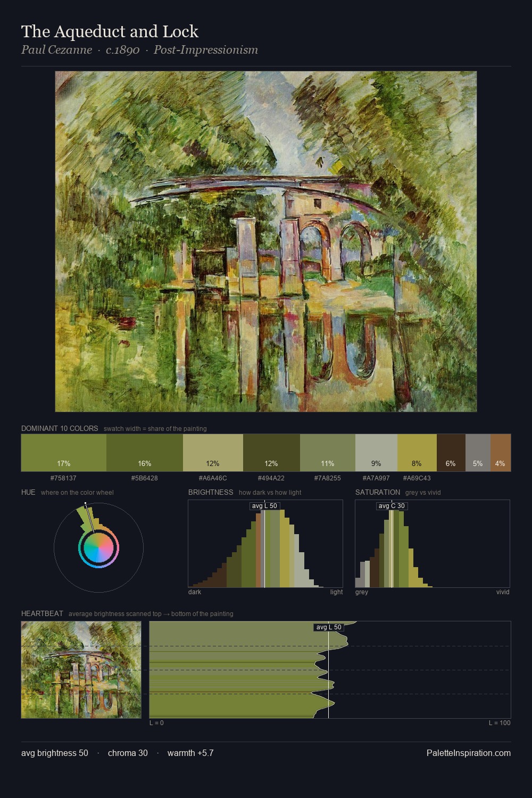Click the main Aqueduct and Lock painting
This screenshot has width=532, height=798.
pos(266,242)
